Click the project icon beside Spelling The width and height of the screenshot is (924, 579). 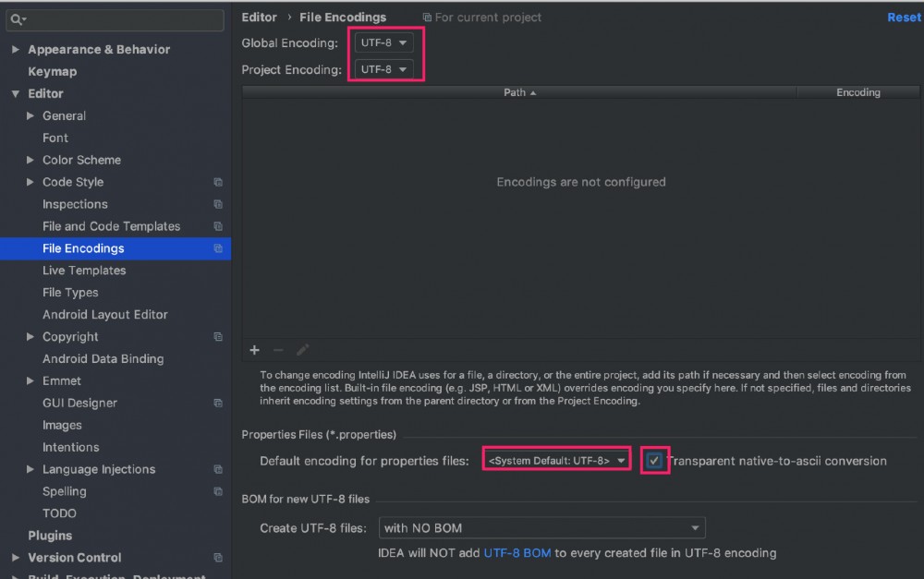219,491
